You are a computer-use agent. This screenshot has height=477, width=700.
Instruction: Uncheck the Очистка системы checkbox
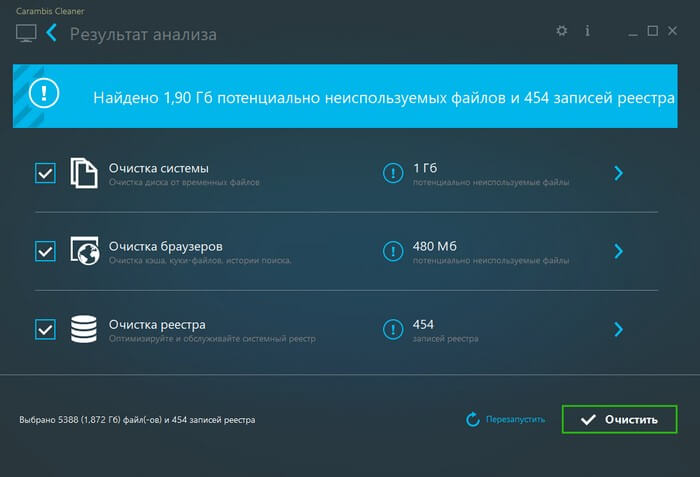point(46,173)
